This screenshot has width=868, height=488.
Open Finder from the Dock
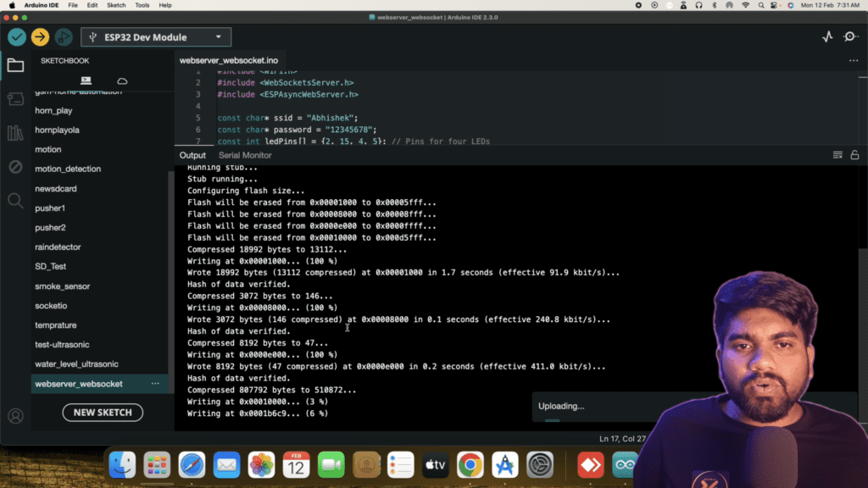click(x=122, y=464)
